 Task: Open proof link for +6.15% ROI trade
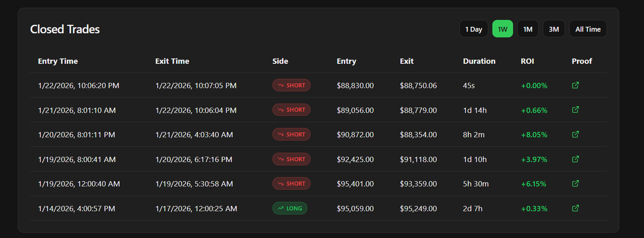(575, 184)
